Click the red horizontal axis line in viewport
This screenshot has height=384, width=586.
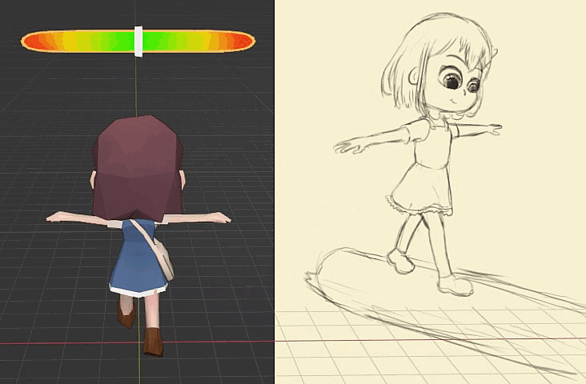point(293,341)
